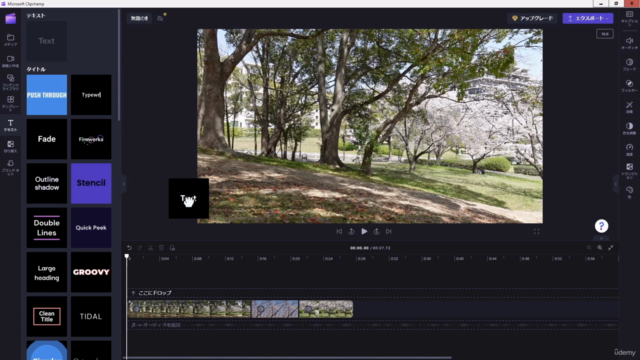The width and height of the screenshot is (640, 360).
Task: Open the Adjust colors half-circle panel
Action: coord(629,128)
